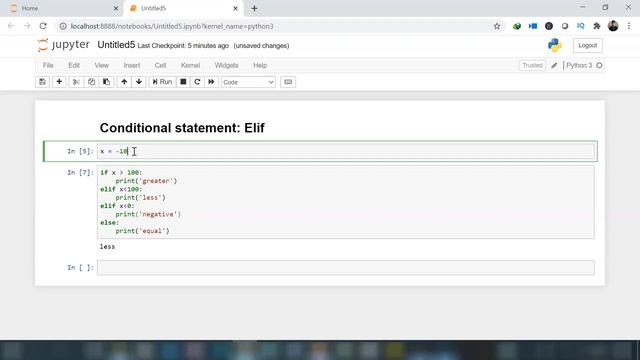Open the File menu
Viewport: 640px width, 360px height.
pos(48,65)
